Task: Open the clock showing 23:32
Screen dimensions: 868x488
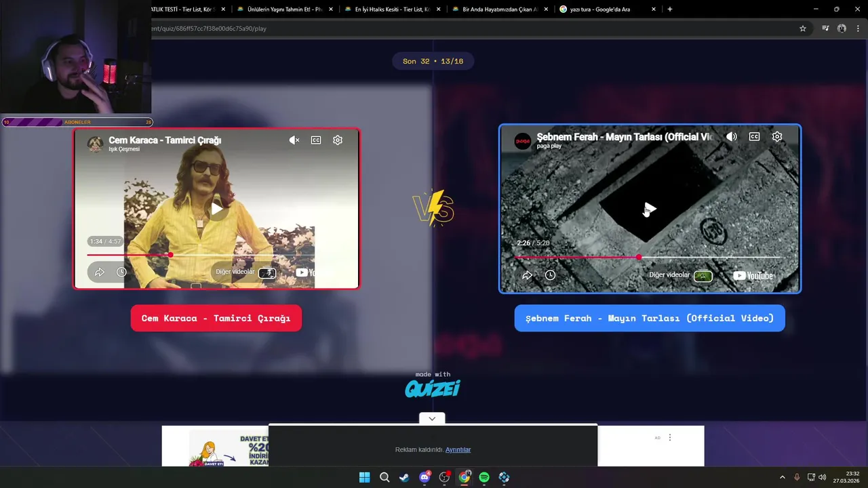Action: coord(848,477)
